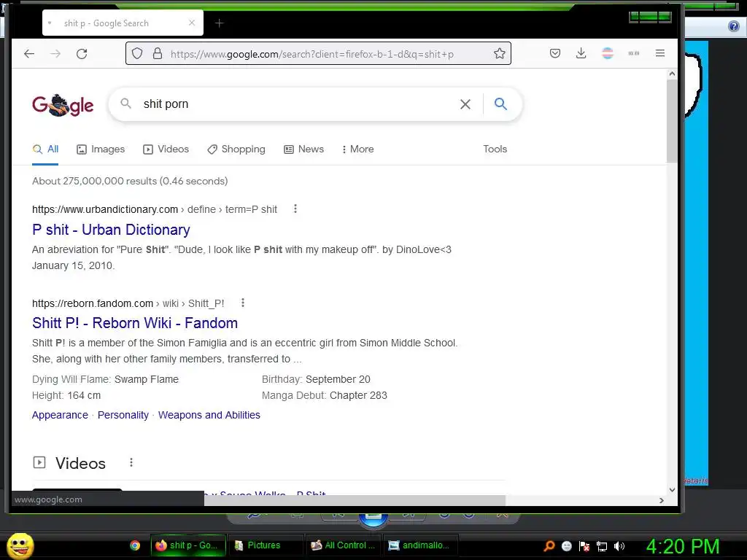The height and width of the screenshot is (560, 747).
Task: Reload the current Google page
Action: [x=82, y=54]
